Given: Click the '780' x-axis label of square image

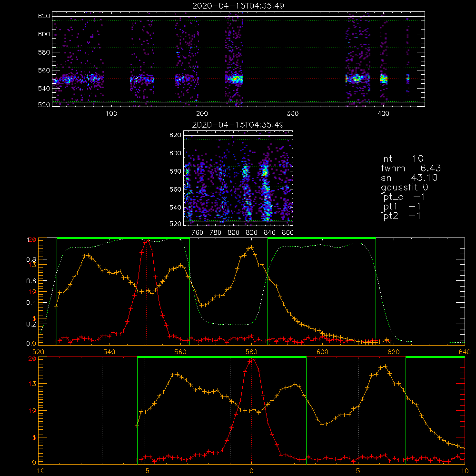Looking at the screenshot, I should click(x=216, y=233).
